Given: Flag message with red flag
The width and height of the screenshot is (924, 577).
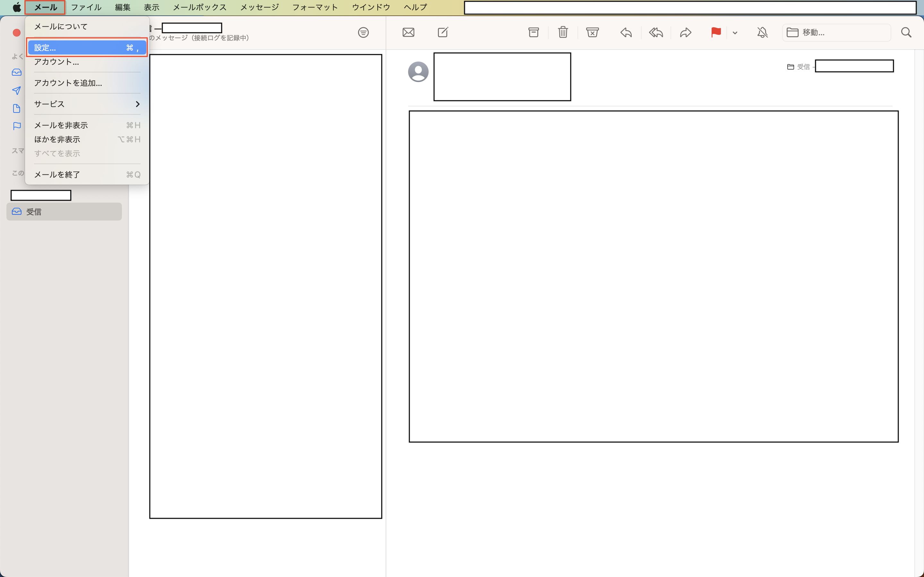Looking at the screenshot, I should pos(715,32).
